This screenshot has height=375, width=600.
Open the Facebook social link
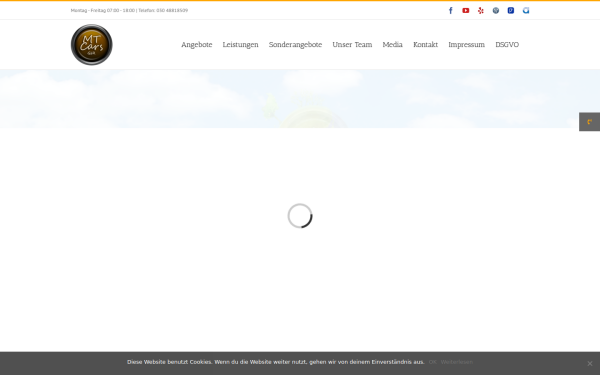click(450, 10)
